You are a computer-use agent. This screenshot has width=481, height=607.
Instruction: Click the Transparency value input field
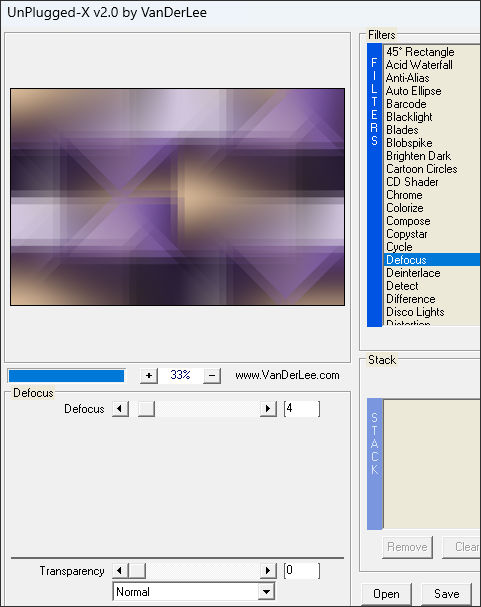point(302,571)
